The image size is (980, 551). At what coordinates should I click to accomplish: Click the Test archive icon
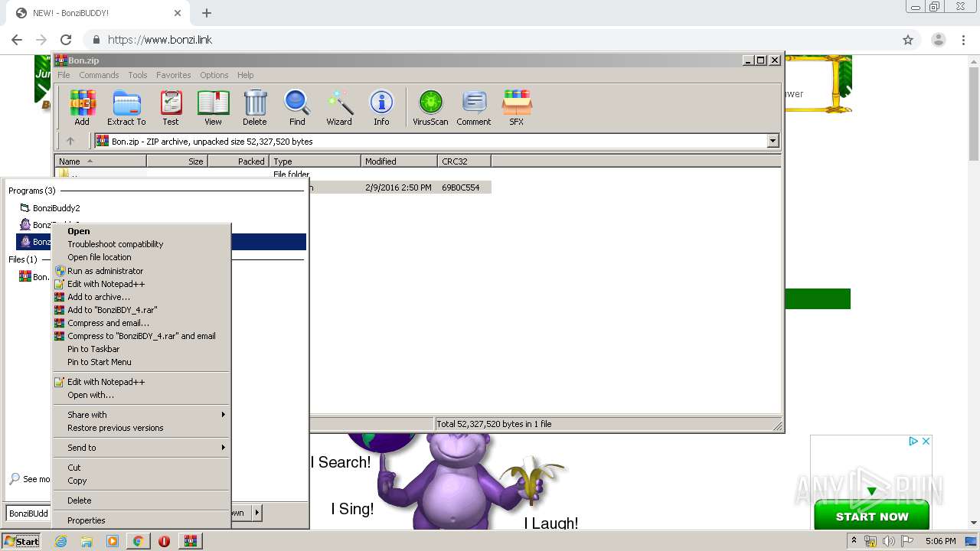[x=171, y=108]
